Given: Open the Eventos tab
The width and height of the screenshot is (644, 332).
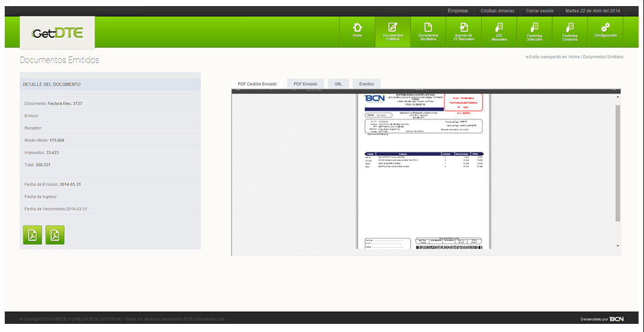Looking at the screenshot, I should (367, 84).
